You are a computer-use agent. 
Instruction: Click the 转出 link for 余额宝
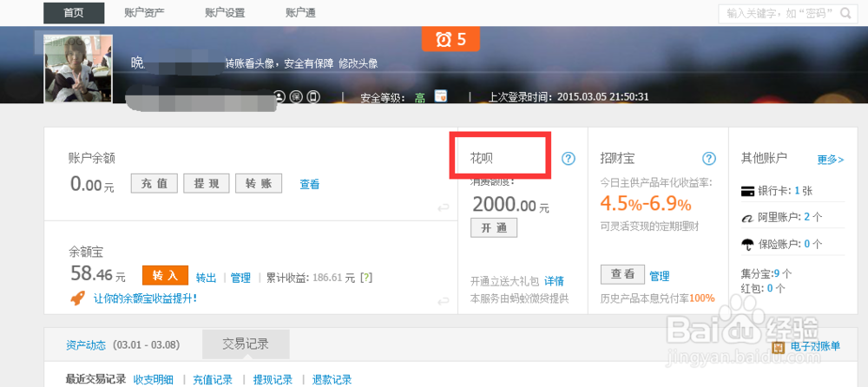206,278
